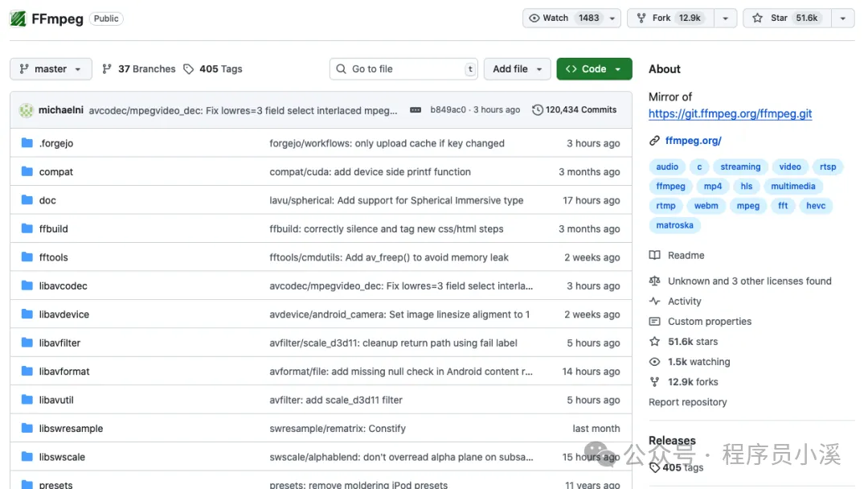Image resolution: width=868 pixels, height=489 pixels.
Task: Open the green Code dropdown
Action: [x=594, y=68]
